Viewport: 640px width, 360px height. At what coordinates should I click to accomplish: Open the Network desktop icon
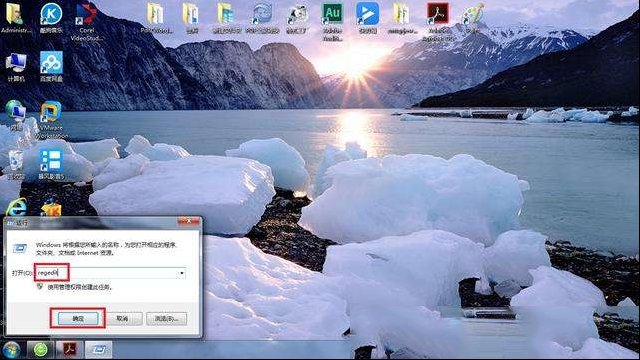click(16, 115)
